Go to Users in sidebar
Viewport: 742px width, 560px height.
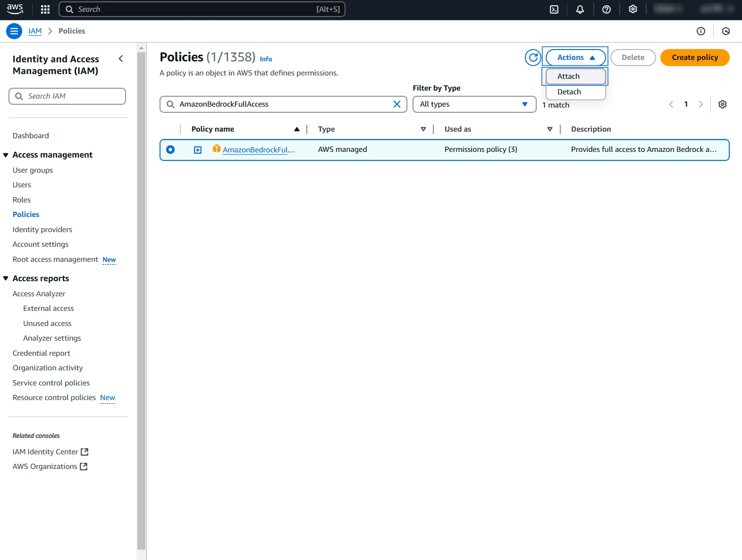click(x=22, y=185)
